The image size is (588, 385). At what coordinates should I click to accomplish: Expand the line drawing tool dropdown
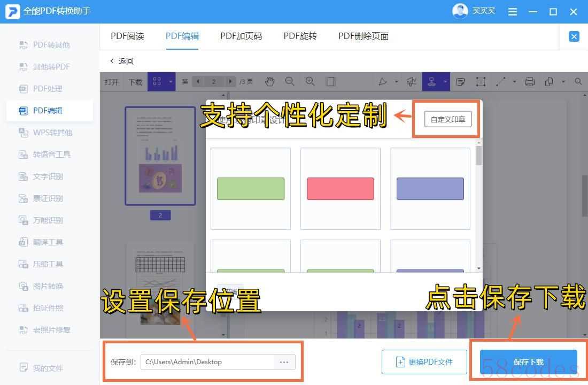[x=514, y=82]
